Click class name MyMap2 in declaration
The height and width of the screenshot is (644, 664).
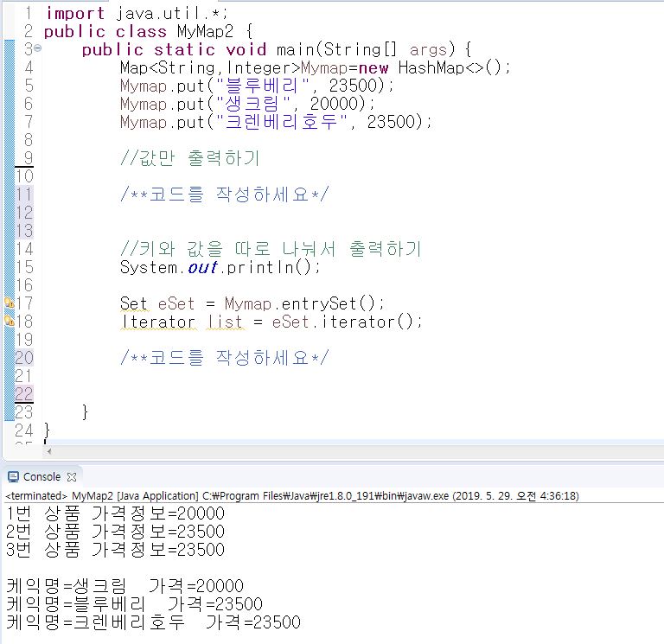(205, 31)
